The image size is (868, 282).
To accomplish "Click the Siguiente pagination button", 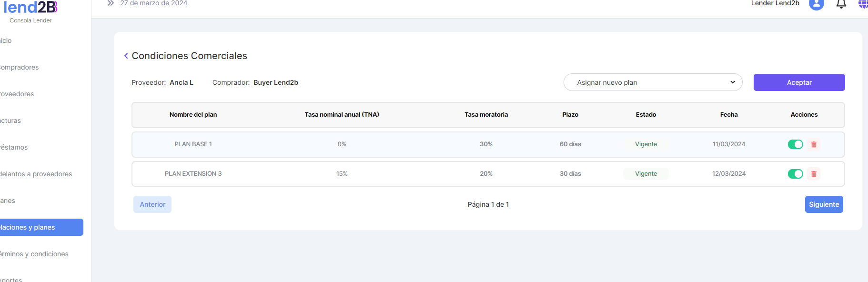I will (x=824, y=204).
